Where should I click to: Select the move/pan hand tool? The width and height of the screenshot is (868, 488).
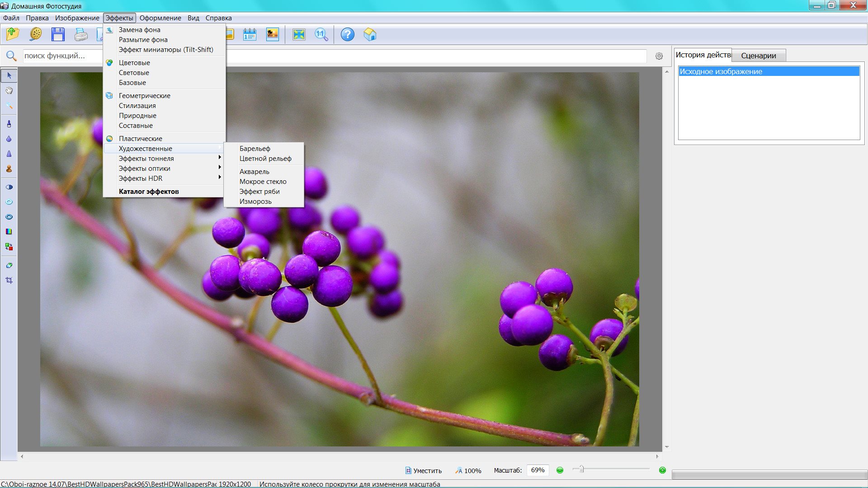pyautogui.click(x=9, y=90)
